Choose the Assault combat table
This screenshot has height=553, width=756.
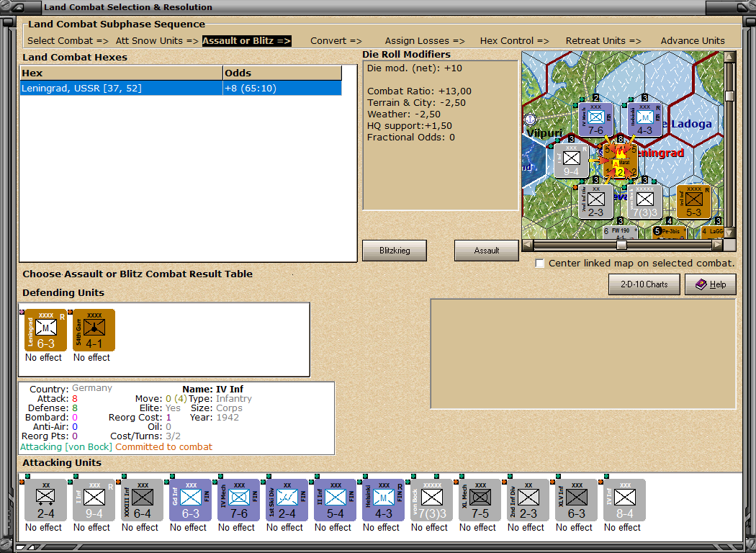(487, 251)
